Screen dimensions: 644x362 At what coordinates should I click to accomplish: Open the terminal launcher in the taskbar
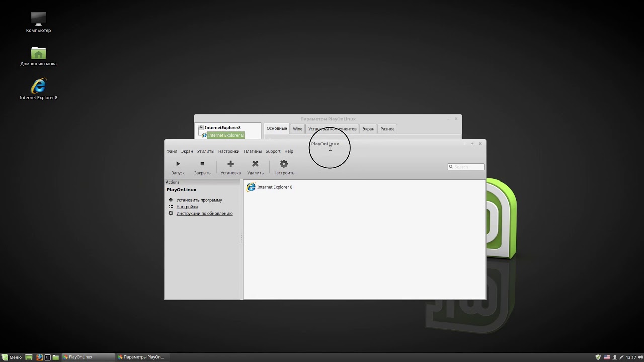(47, 357)
